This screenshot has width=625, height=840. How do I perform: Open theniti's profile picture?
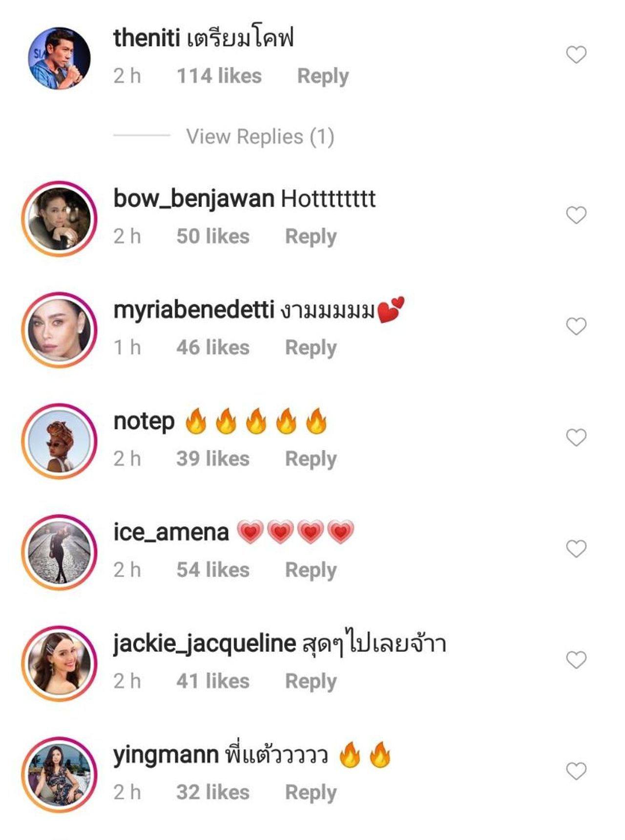pyautogui.click(x=59, y=58)
